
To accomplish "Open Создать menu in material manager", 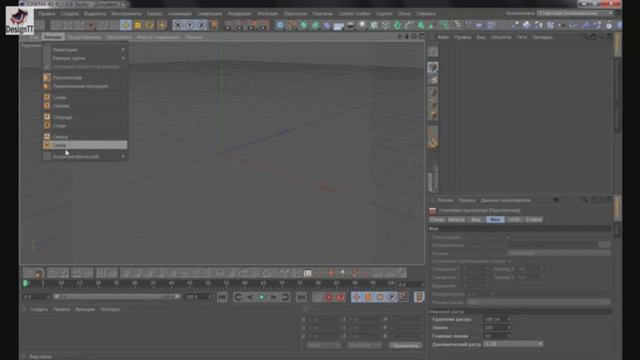I will (39, 309).
